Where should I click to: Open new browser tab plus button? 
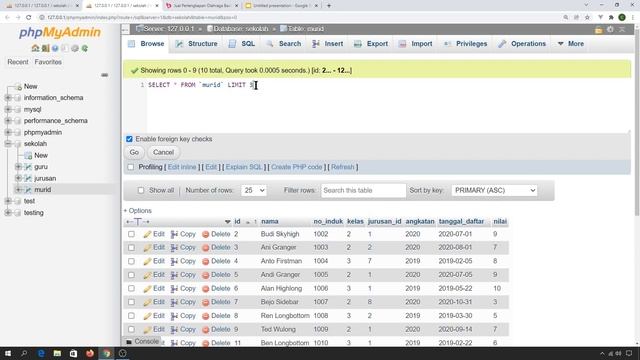coord(329,6)
